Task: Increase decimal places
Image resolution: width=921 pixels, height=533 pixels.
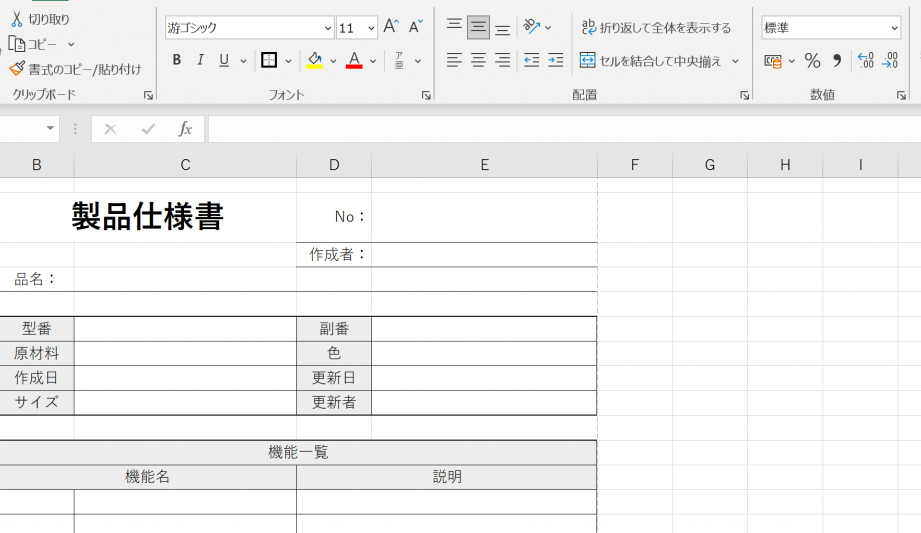Action: (865, 61)
